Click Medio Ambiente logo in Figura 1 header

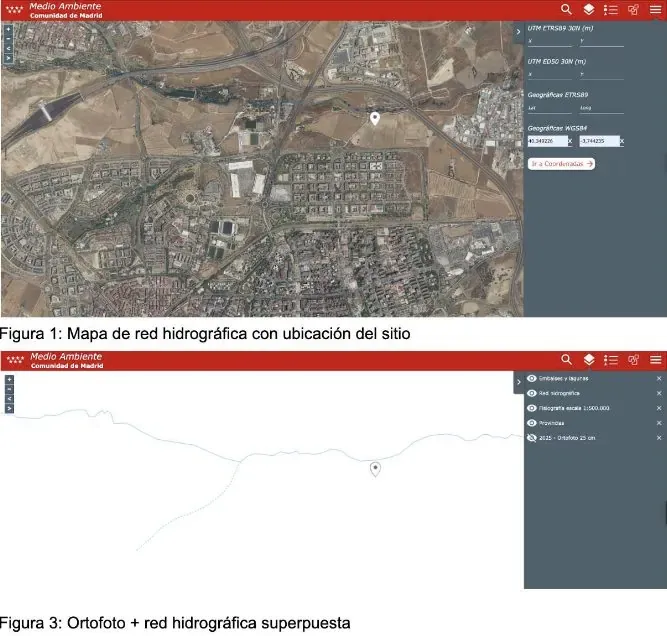tap(54, 10)
